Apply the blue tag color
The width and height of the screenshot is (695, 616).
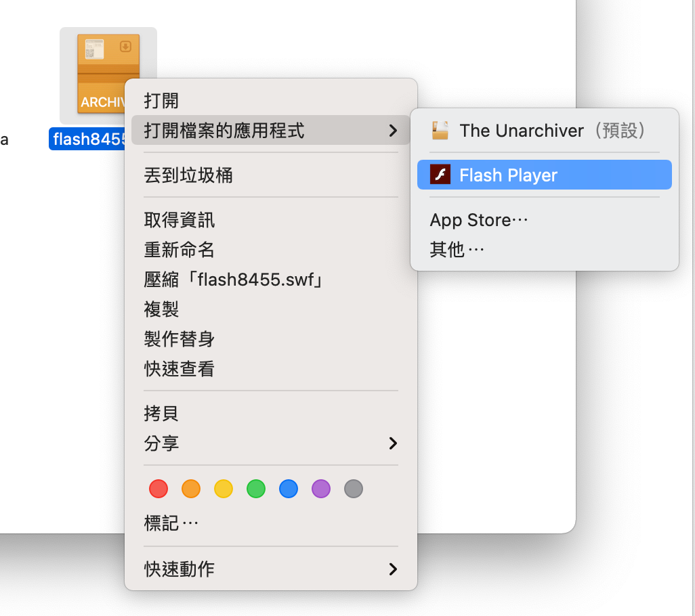point(289,489)
